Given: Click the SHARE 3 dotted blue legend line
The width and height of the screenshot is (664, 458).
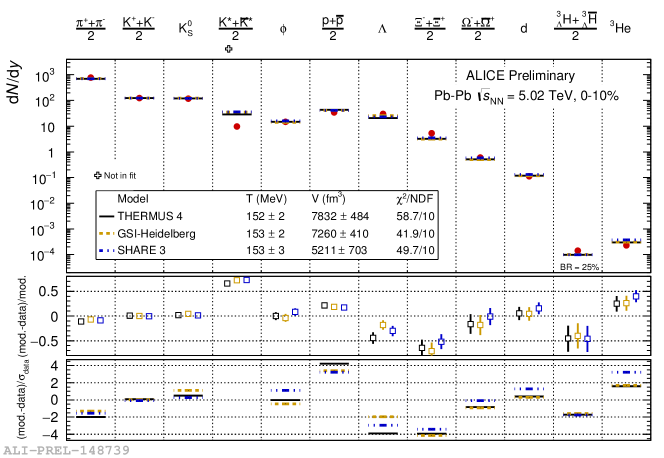Looking at the screenshot, I should click(x=105, y=250).
